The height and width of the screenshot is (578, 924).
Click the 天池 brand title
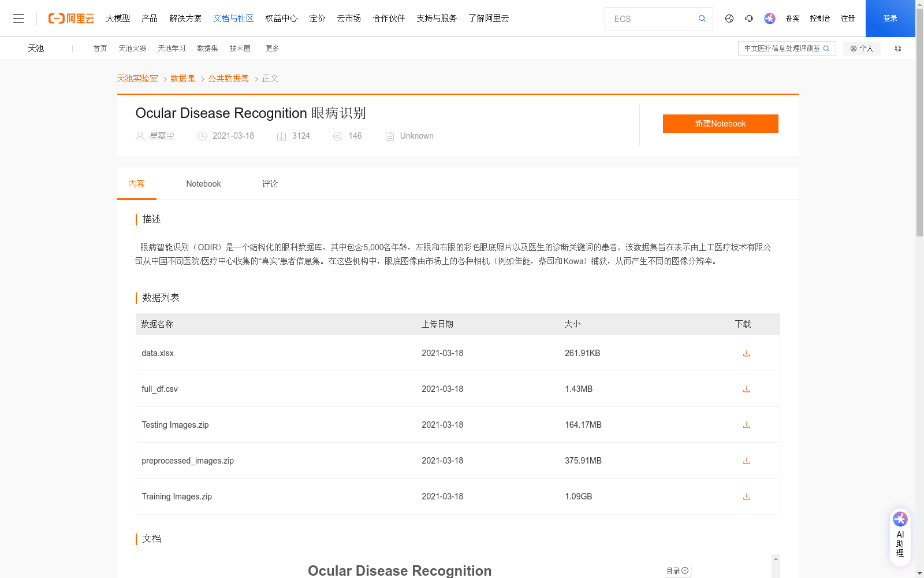pos(36,49)
